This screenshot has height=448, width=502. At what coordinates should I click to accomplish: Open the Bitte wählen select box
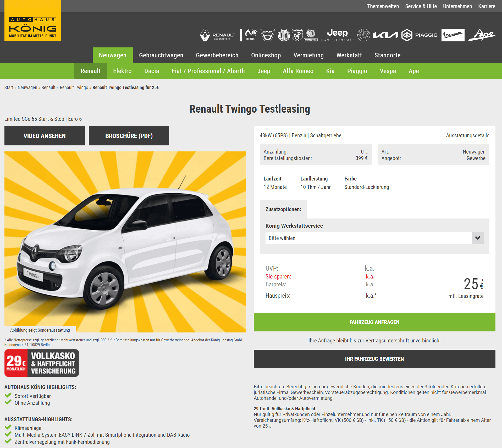click(x=374, y=238)
